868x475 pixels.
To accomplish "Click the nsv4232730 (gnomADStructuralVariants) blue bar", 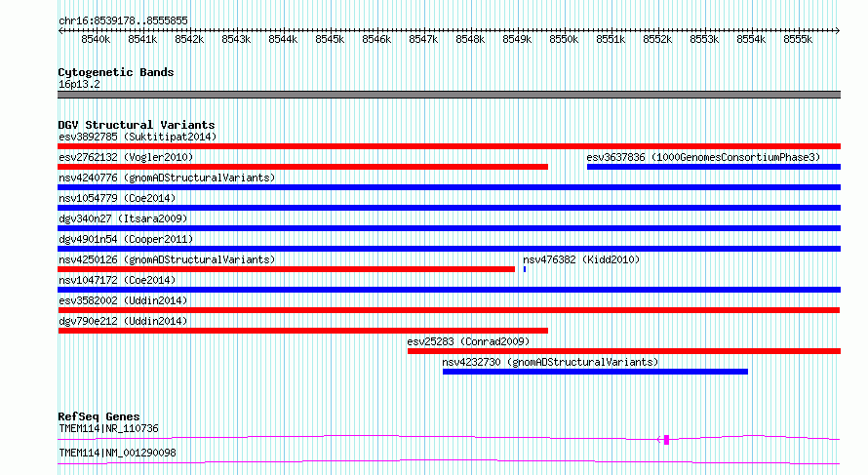I will click(595, 372).
